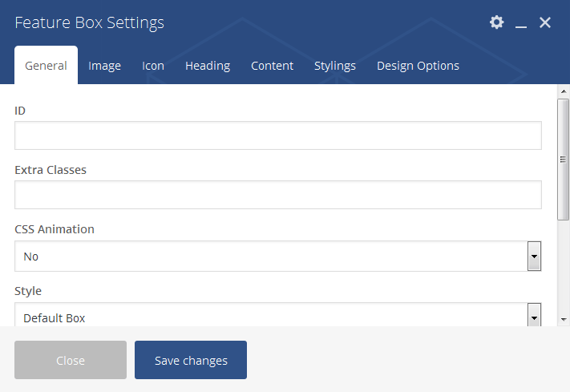Open the Style dropdown showing Default Box
This screenshot has height=392, width=570.
pos(269,316)
